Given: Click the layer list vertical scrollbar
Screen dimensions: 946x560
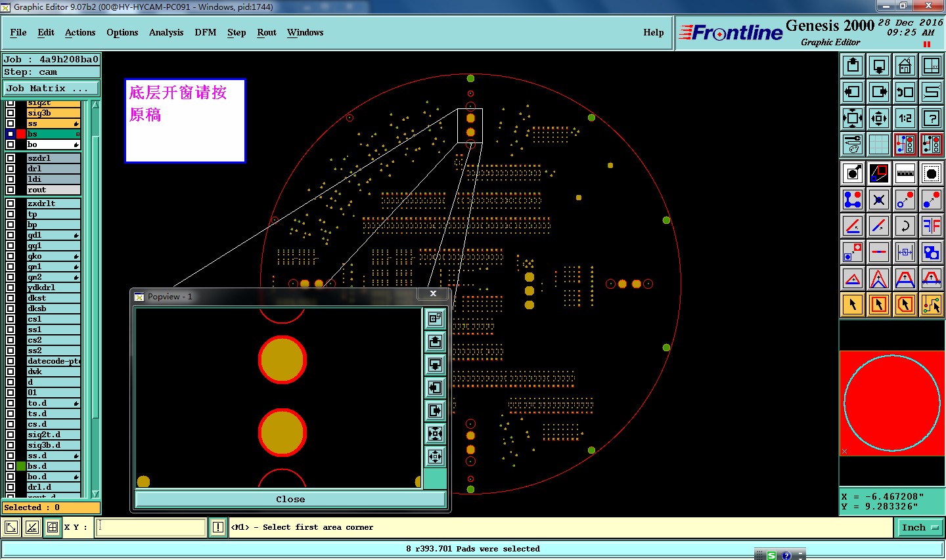Looking at the screenshot, I should tap(95, 299).
